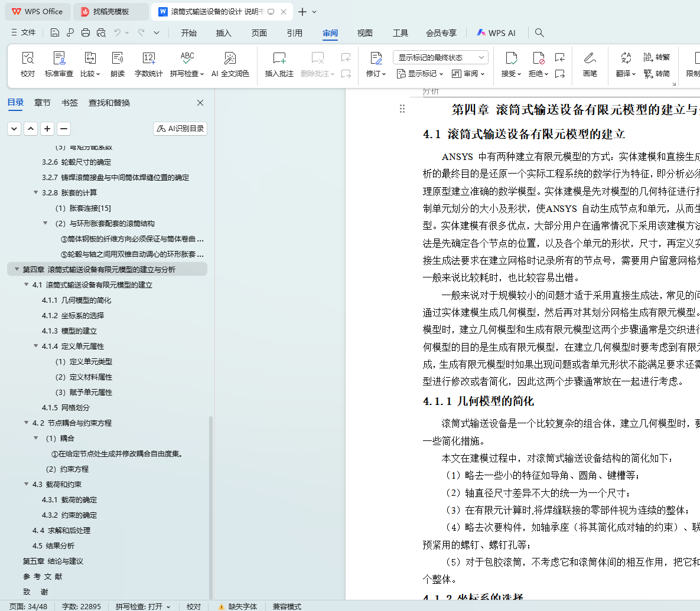The height and width of the screenshot is (611, 700).
Task: Start 朗读 read aloud
Action: pyautogui.click(x=118, y=64)
